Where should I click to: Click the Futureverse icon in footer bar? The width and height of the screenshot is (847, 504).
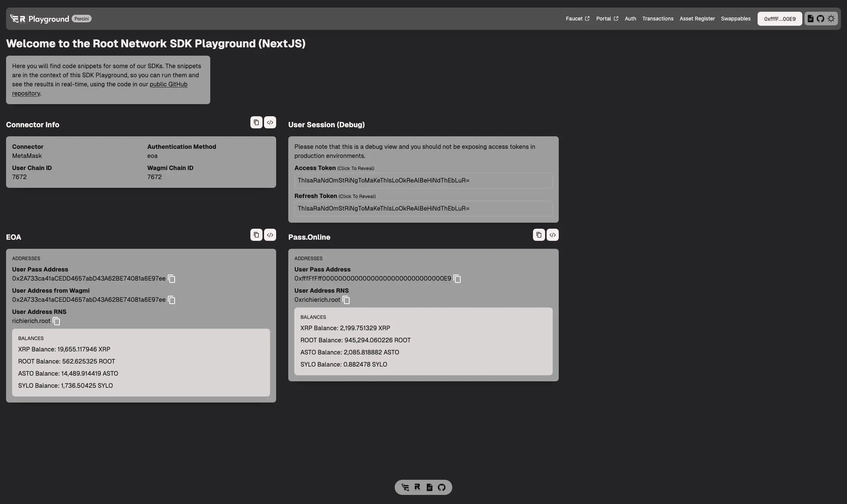point(405,487)
